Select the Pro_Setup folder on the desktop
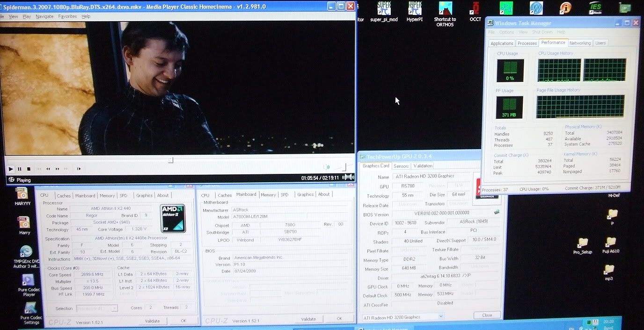The height and width of the screenshot is (330, 644). pos(583,246)
